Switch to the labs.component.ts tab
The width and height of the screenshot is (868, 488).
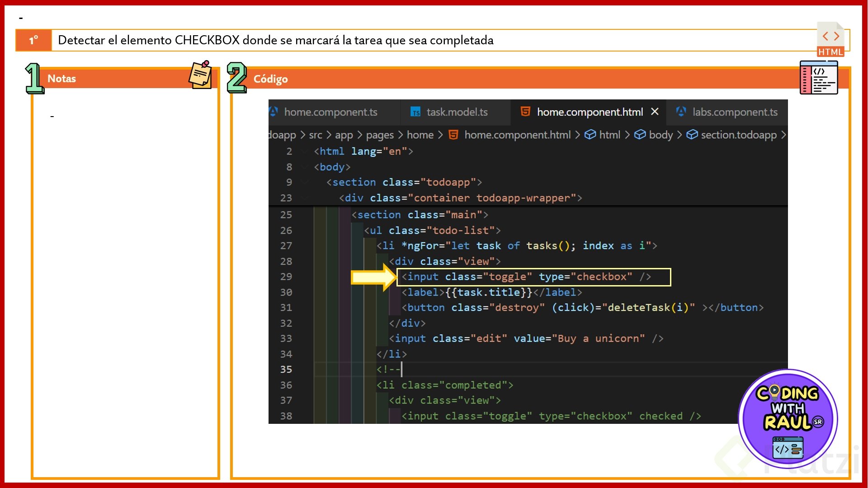pyautogui.click(x=735, y=112)
